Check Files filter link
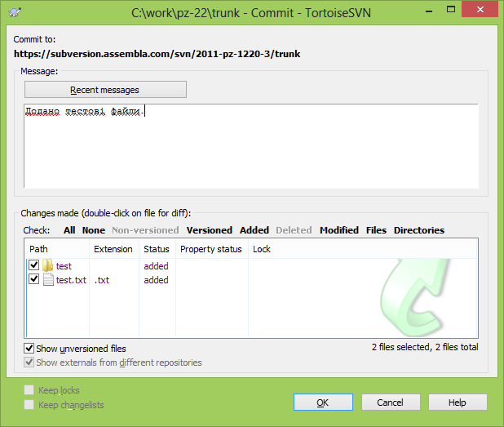Image resolution: width=504 pixels, height=427 pixels. 376,230
